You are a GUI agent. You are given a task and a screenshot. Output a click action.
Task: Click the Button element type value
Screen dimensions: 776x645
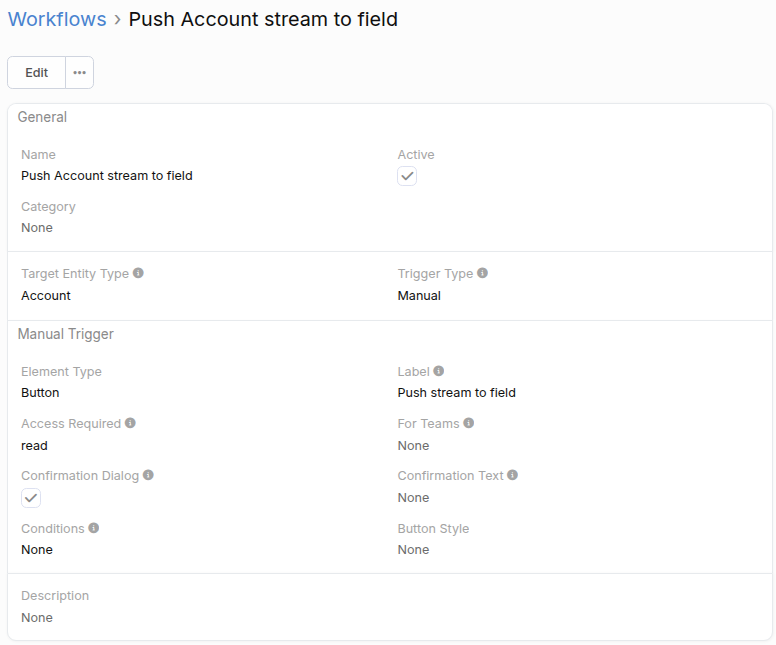point(40,393)
